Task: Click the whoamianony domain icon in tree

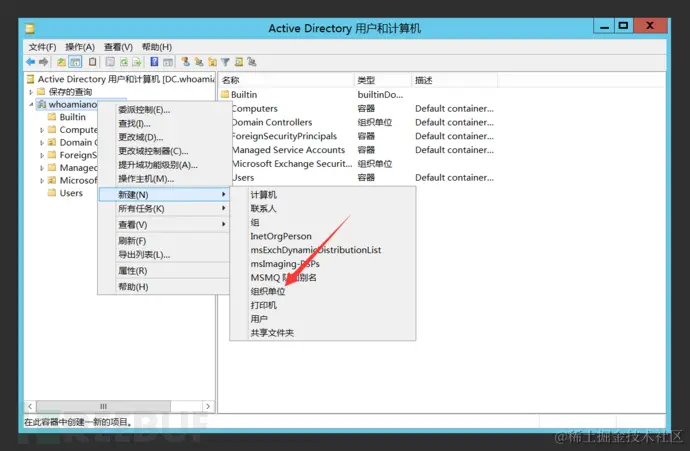Action: [x=42, y=104]
